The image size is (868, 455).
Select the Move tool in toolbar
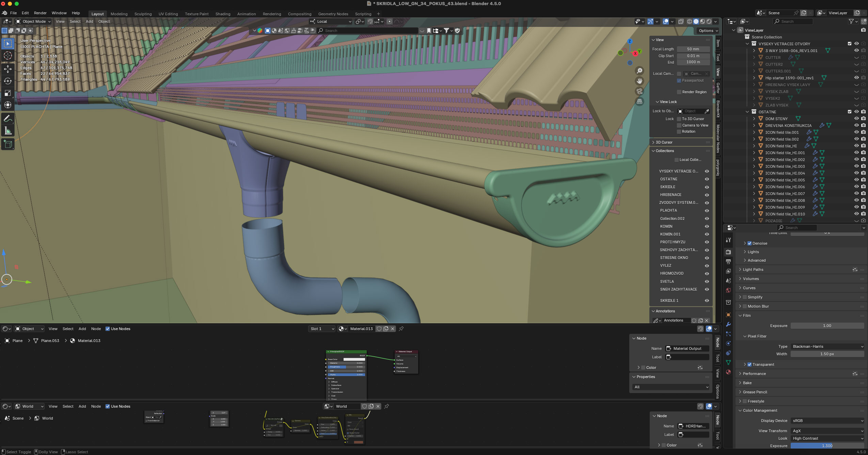point(7,69)
